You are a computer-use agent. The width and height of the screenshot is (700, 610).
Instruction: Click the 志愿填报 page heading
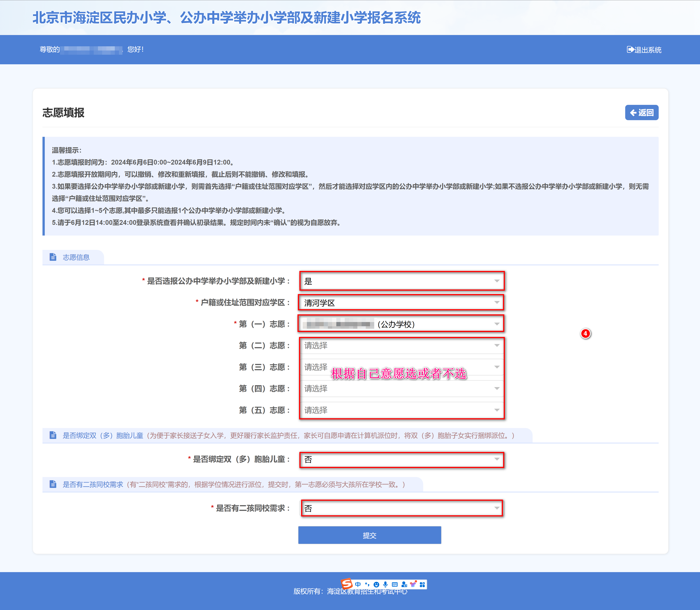tap(63, 113)
